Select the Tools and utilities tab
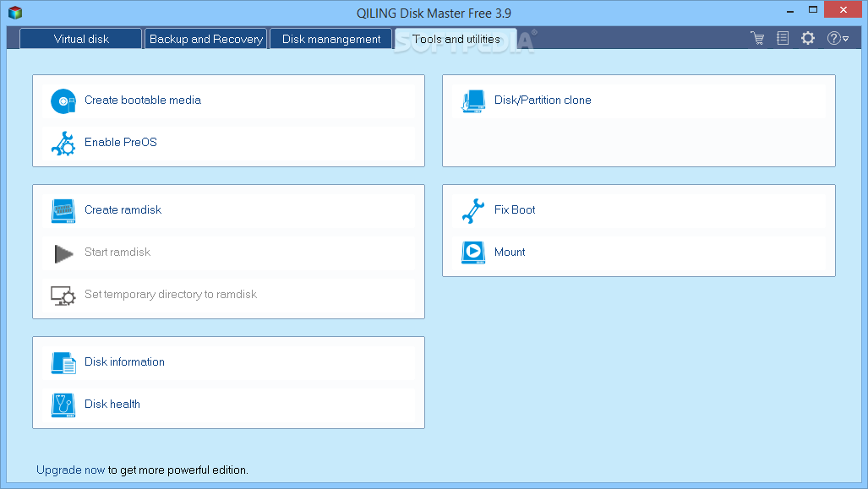The image size is (868, 489). 456,39
